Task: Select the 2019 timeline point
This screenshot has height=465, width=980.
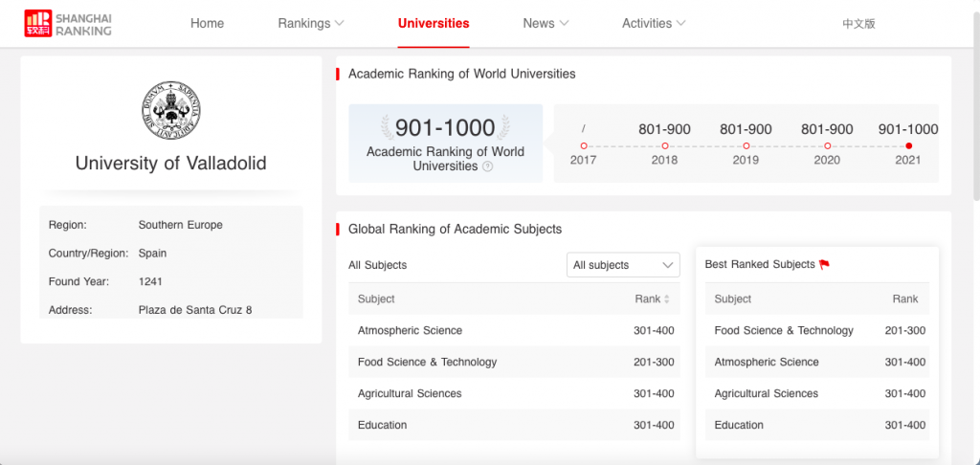Action: (x=746, y=145)
